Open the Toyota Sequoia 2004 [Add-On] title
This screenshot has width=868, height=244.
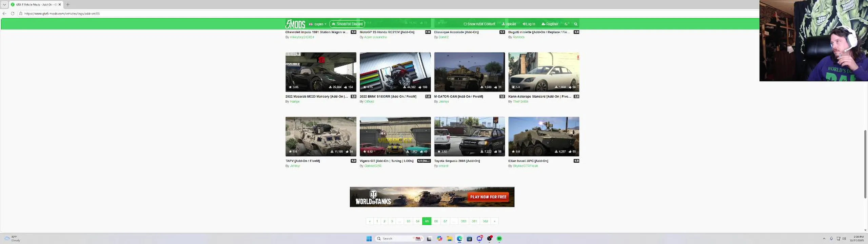[x=457, y=161]
